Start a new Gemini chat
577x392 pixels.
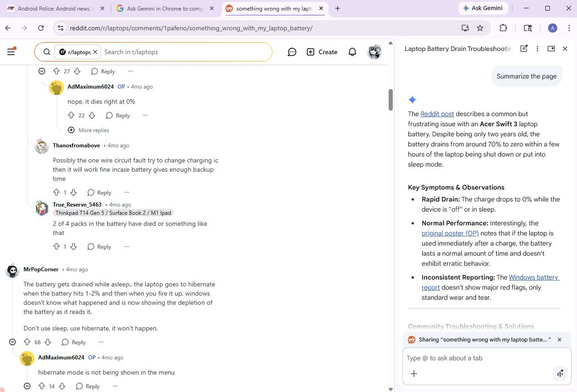tap(524, 49)
